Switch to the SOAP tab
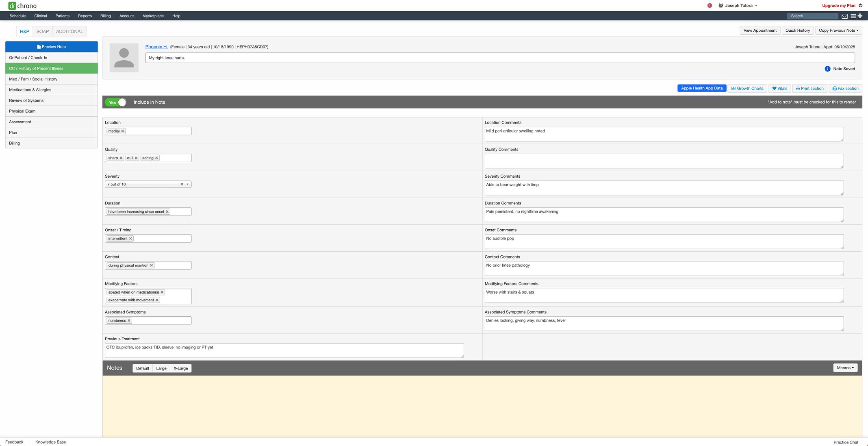868x446 pixels. tap(43, 31)
